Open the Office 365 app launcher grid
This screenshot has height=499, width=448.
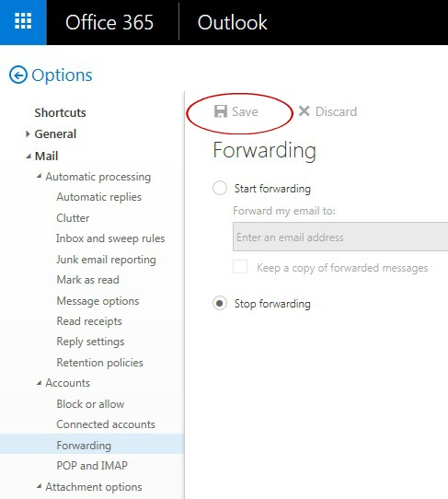(x=23, y=22)
